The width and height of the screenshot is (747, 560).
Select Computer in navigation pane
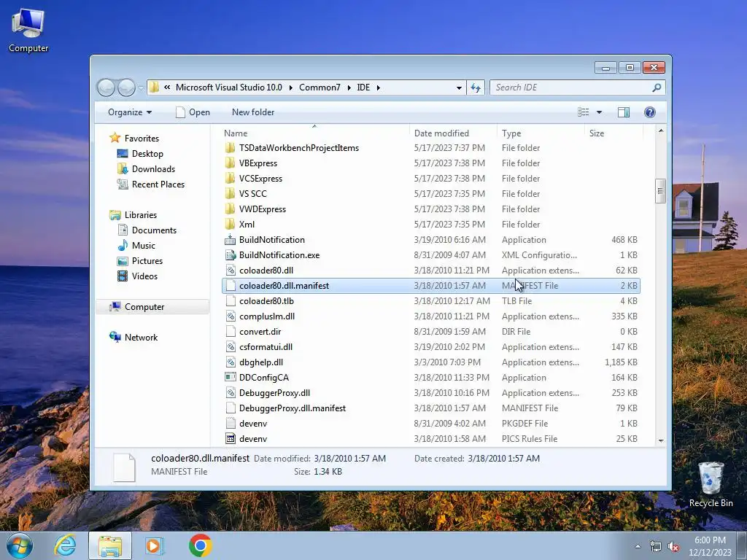(x=144, y=307)
